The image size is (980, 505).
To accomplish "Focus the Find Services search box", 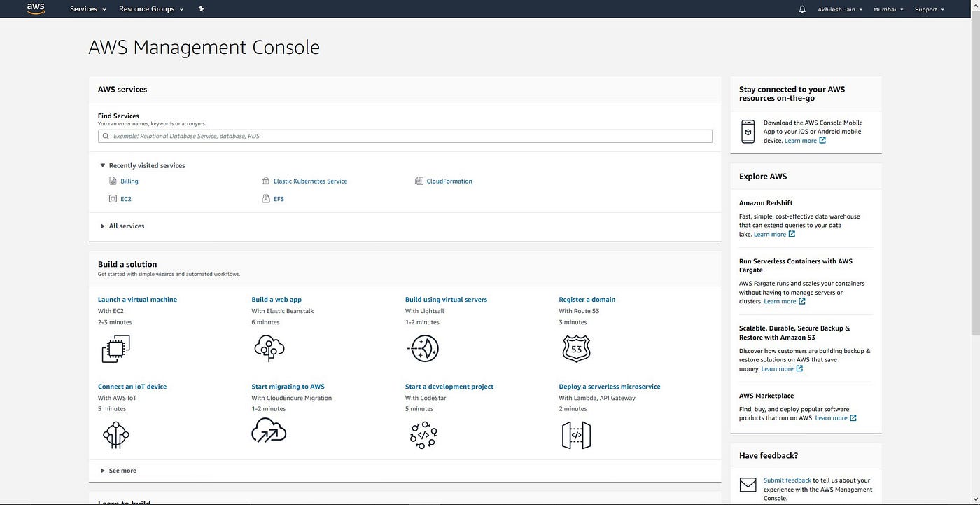I will pos(405,137).
